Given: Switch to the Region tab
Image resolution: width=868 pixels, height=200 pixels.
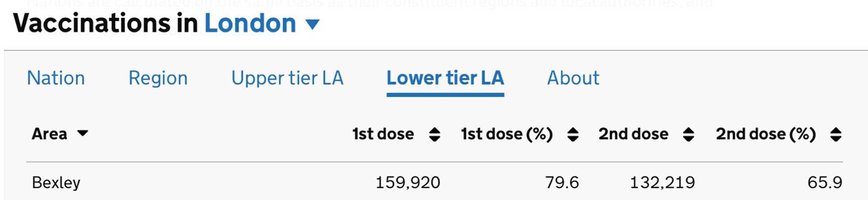Looking at the screenshot, I should 158,78.
